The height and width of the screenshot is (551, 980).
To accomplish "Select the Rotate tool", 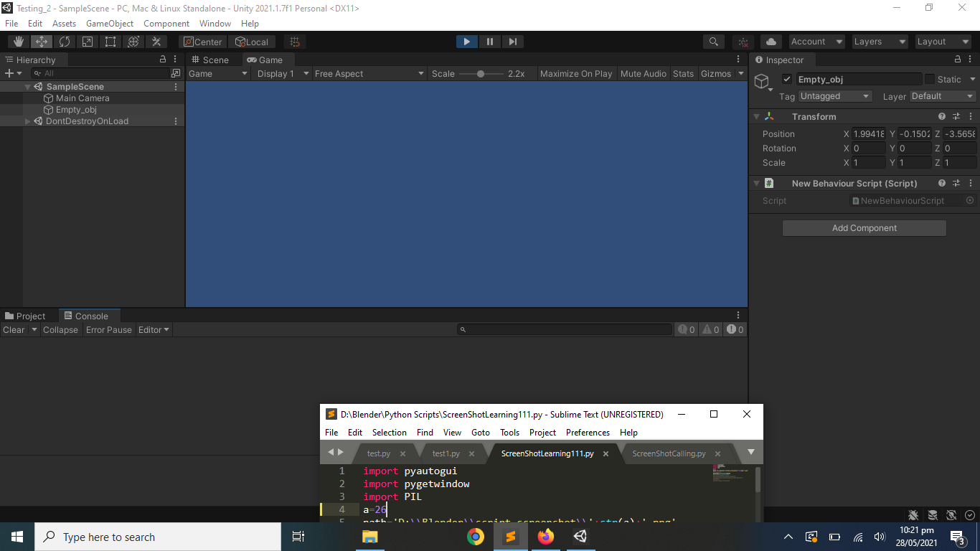I will pyautogui.click(x=65, y=42).
